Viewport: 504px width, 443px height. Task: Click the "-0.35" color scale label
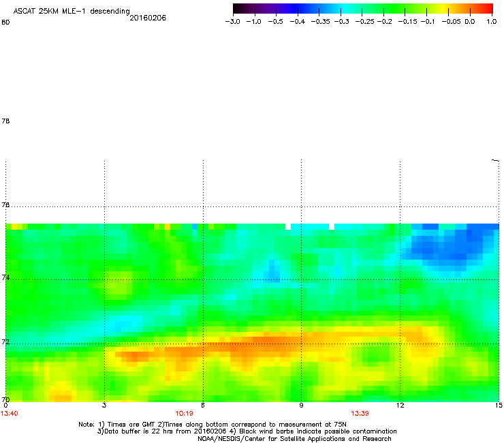point(320,22)
